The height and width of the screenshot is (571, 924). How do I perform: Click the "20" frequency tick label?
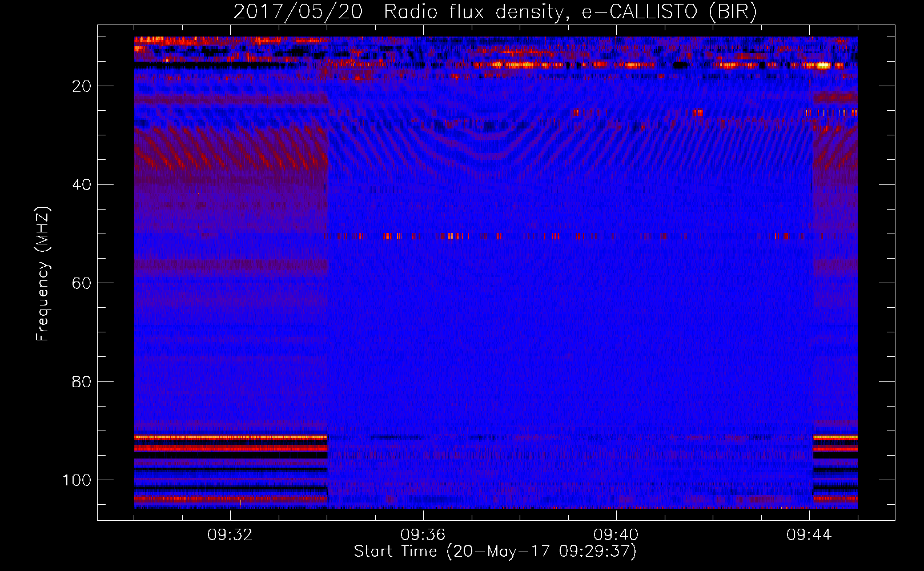coord(82,86)
